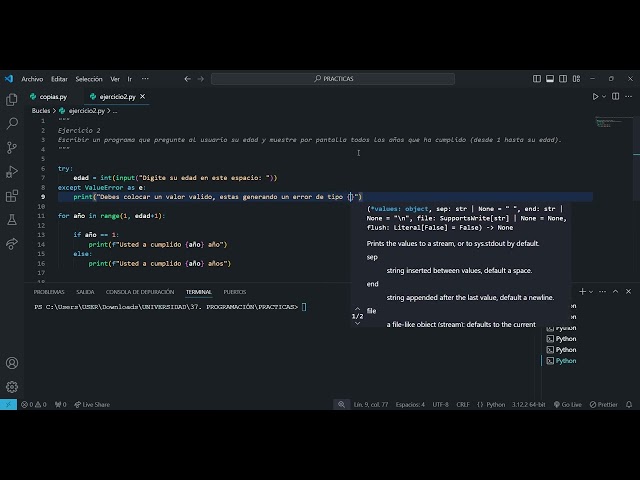The image size is (640, 480).
Task: Click Go Live in status bar
Action: click(x=568, y=404)
